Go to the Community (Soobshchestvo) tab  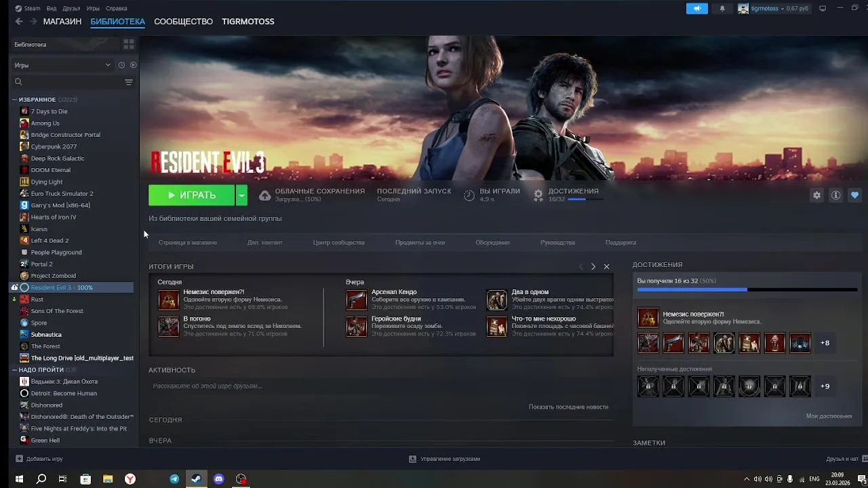pyautogui.click(x=183, y=22)
